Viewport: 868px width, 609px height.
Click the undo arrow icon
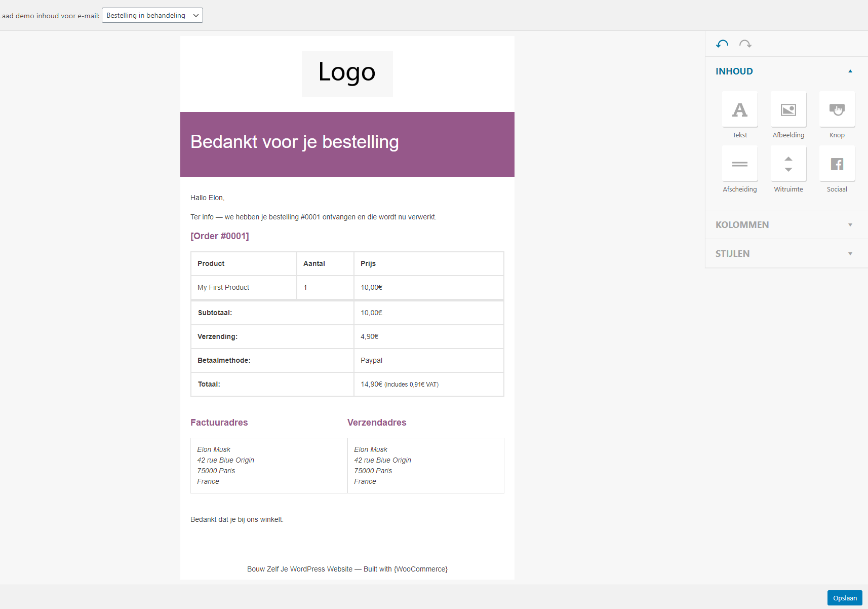pyautogui.click(x=722, y=44)
